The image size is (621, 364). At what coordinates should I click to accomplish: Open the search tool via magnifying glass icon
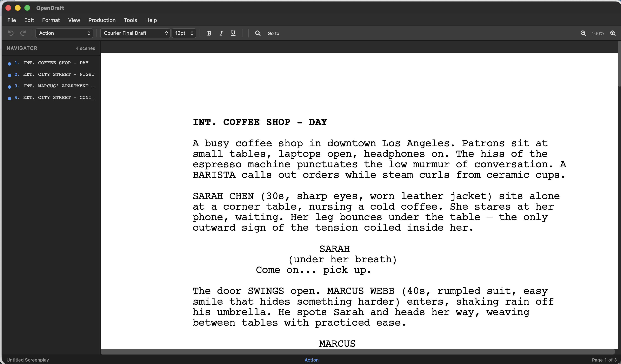(x=258, y=33)
